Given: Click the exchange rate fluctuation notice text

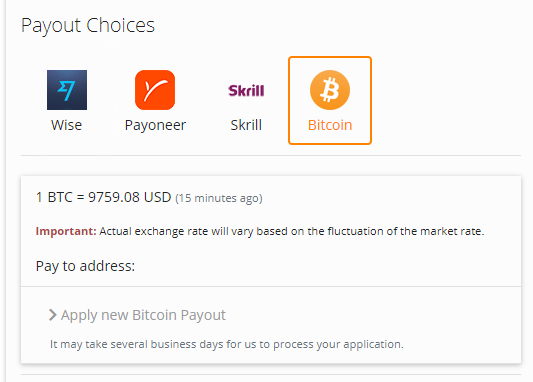Looking at the screenshot, I should (292, 231).
